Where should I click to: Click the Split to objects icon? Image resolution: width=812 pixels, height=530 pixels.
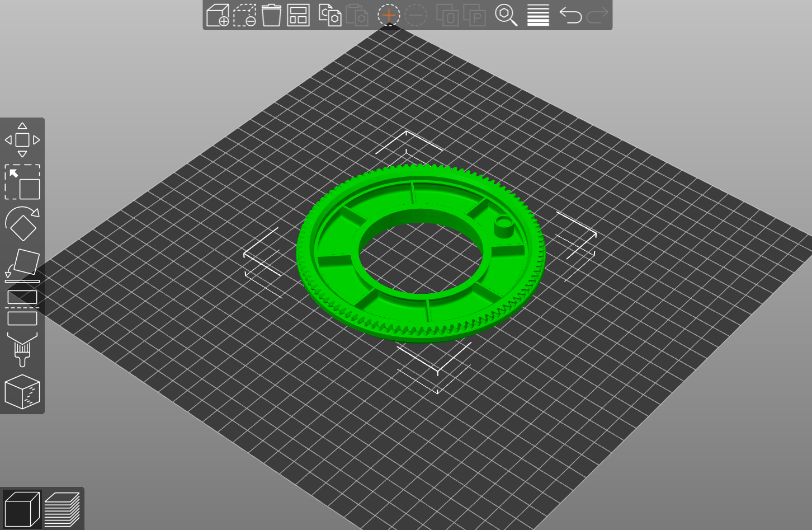coord(447,15)
